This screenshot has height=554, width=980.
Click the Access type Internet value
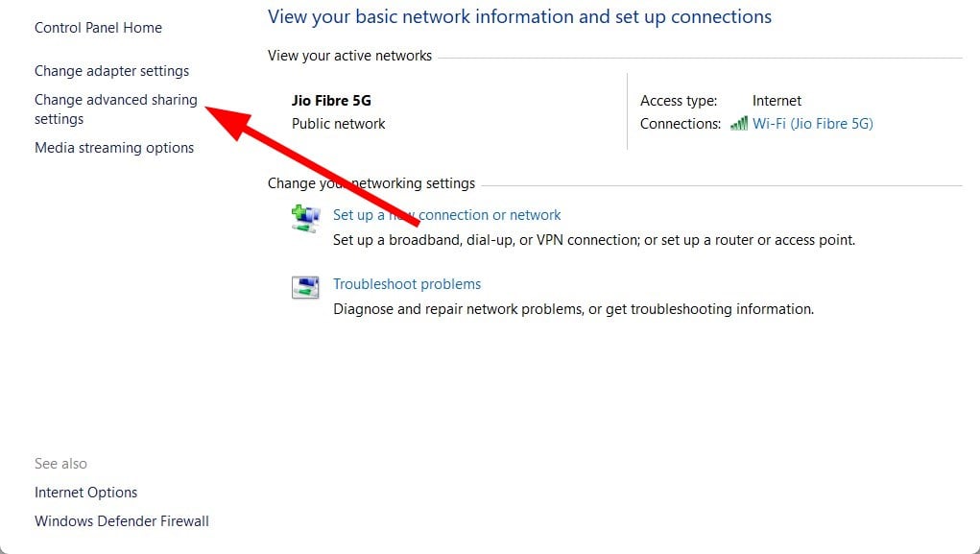(777, 101)
